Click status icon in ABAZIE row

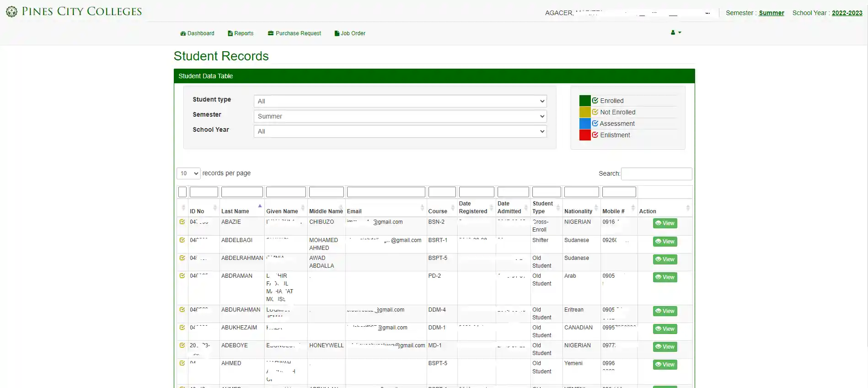[182, 222]
